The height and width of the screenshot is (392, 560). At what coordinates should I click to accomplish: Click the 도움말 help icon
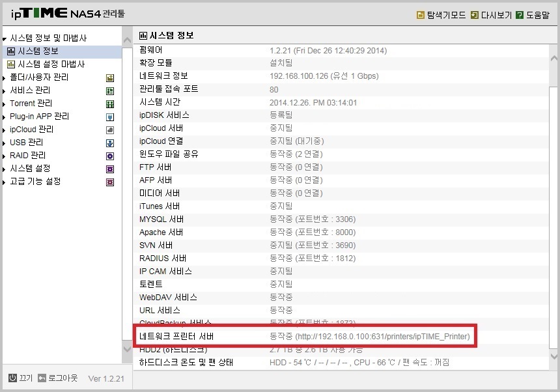click(x=520, y=15)
